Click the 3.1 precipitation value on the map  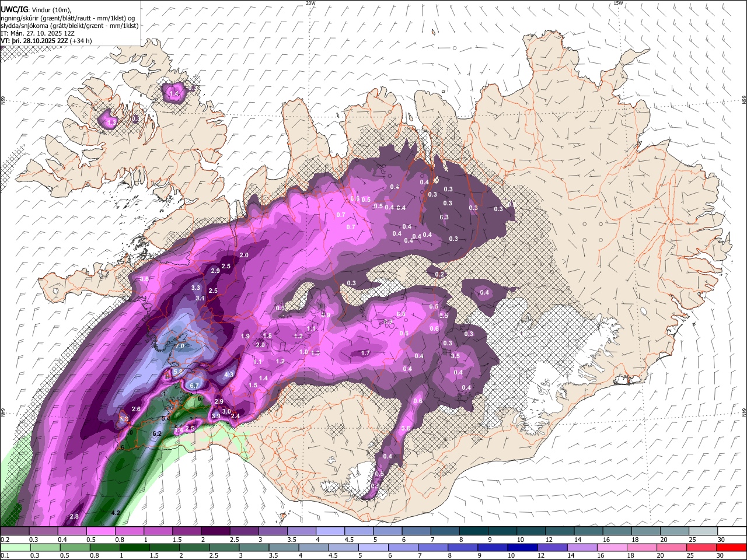tap(200, 298)
